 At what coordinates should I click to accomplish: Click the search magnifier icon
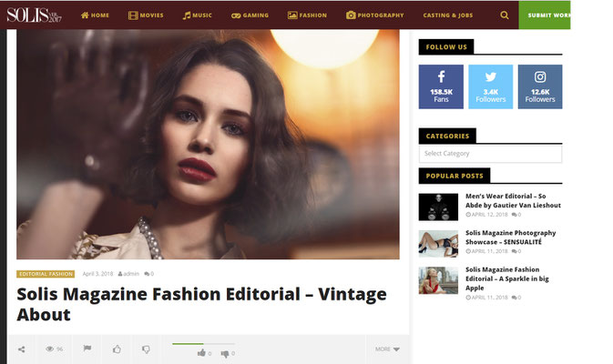[505, 15]
